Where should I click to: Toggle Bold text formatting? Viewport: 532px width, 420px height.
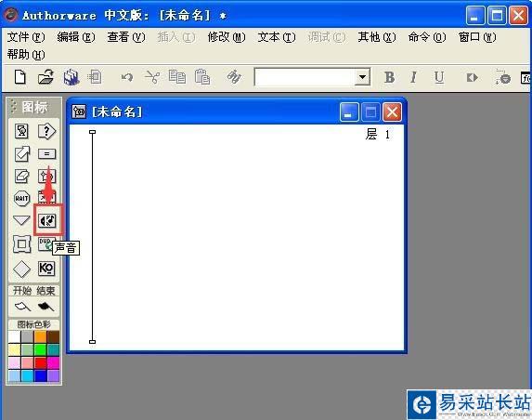[x=389, y=77]
